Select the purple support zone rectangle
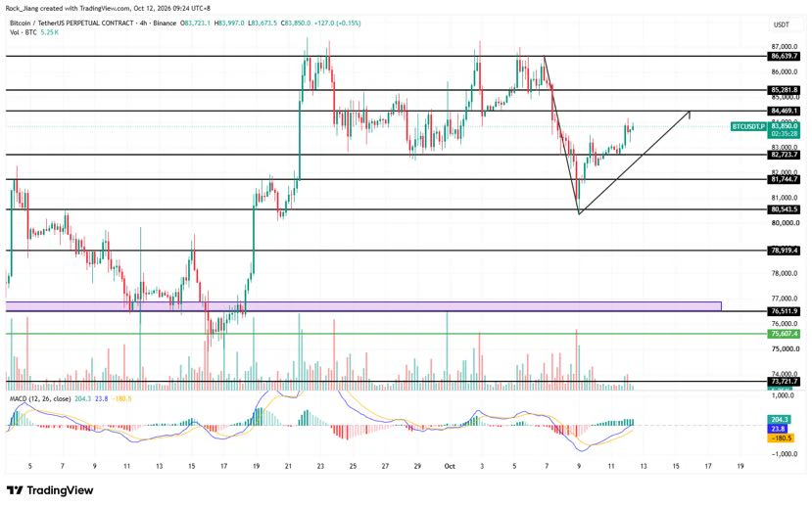This screenshot has height=507, width=812. 363,306
